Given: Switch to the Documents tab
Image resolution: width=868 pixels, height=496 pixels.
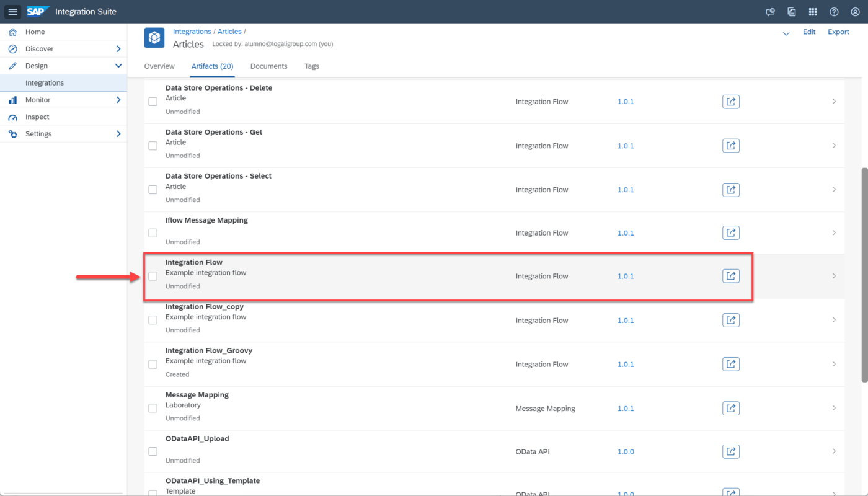Looking at the screenshot, I should point(269,66).
